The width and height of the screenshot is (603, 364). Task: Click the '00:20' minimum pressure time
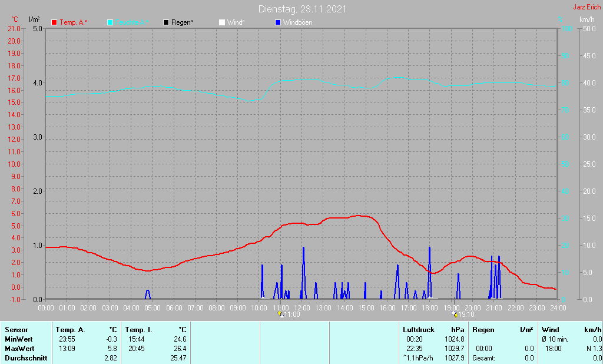point(414,339)
